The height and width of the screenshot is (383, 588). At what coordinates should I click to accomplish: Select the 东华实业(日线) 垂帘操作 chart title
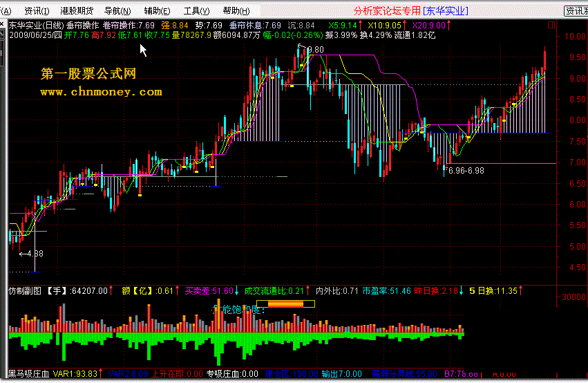pos(54,26)
